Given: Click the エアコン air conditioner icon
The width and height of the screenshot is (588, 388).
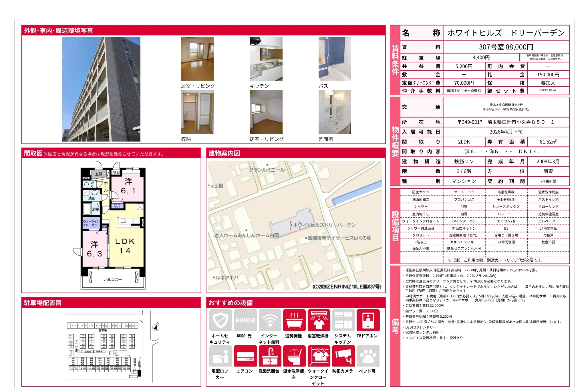Looking at the screenshot, I should coord(245,356).
